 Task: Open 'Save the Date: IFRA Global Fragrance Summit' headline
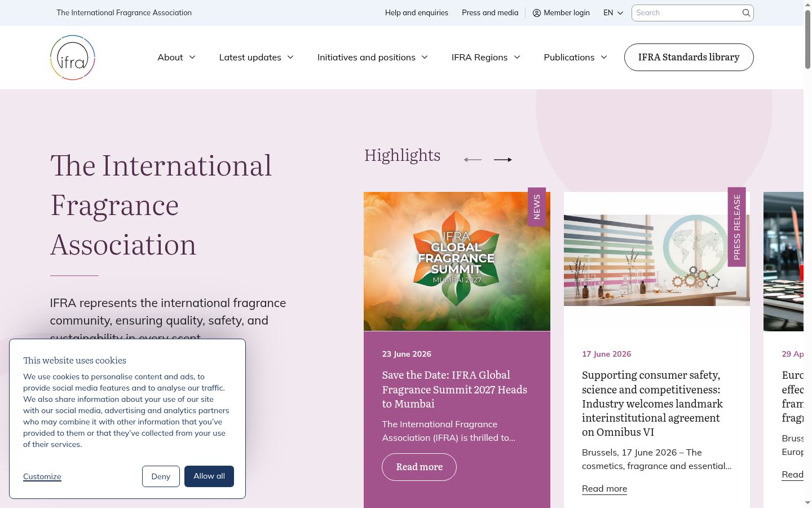(x=454, y=389)
